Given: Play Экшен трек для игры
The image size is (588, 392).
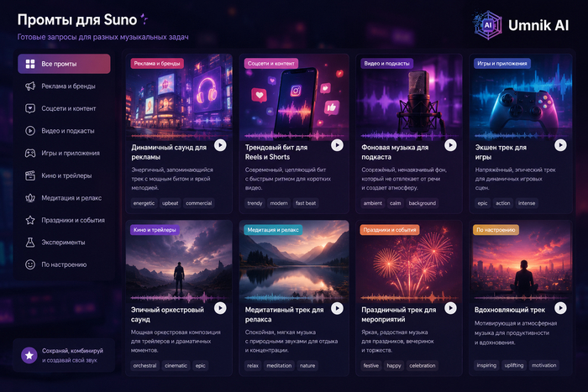Looking at the screenshot, I should 560,145.
